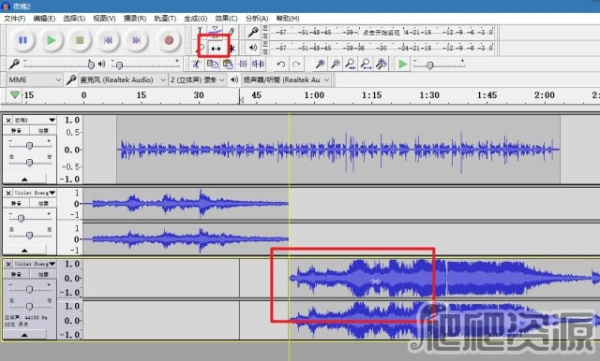Undo the last action
This screenshot has height=361, width=600.
(281, 64)
